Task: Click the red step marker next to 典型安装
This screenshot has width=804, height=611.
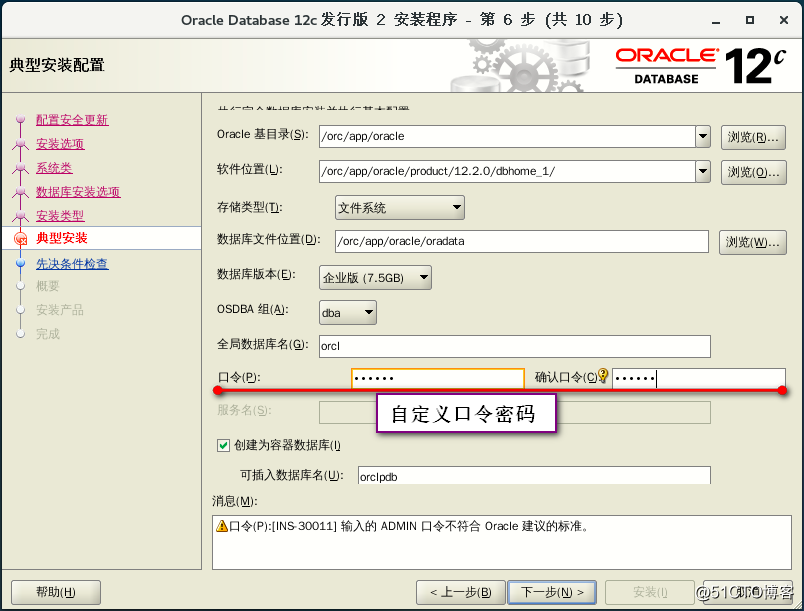Action: [x=19, y=238]
